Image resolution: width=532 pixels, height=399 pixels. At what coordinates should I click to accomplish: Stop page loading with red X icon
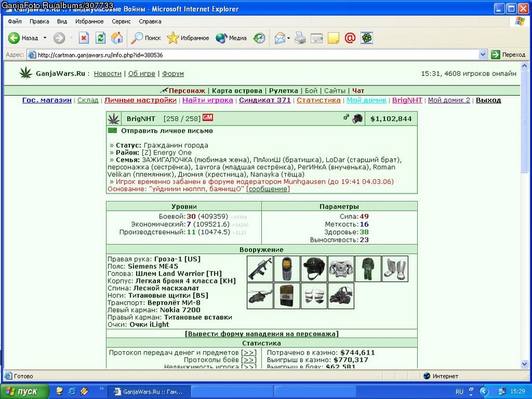[x=84, y=38]
